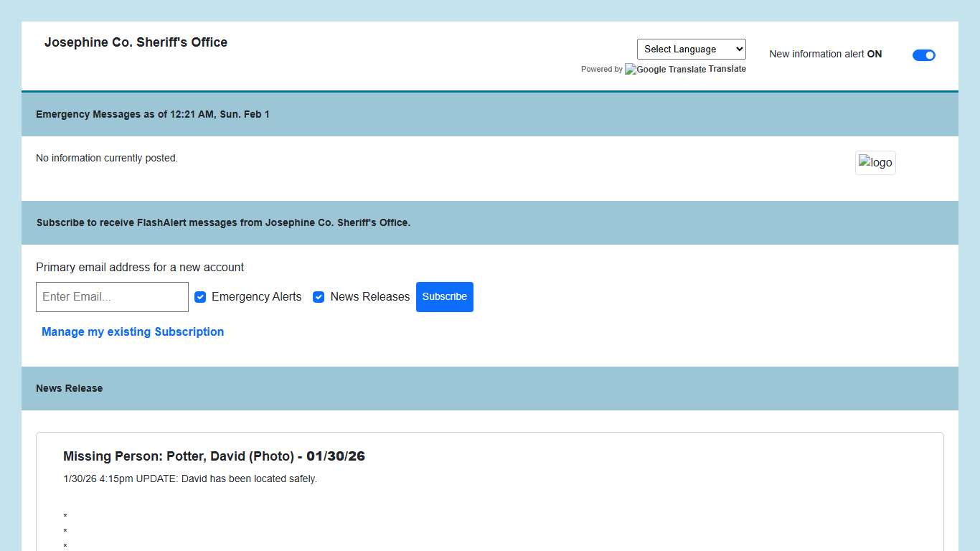The image size is (980, 551).
Task: Click the Subscribe to receive FlashAlert header
Action: [x=223, y=222]
